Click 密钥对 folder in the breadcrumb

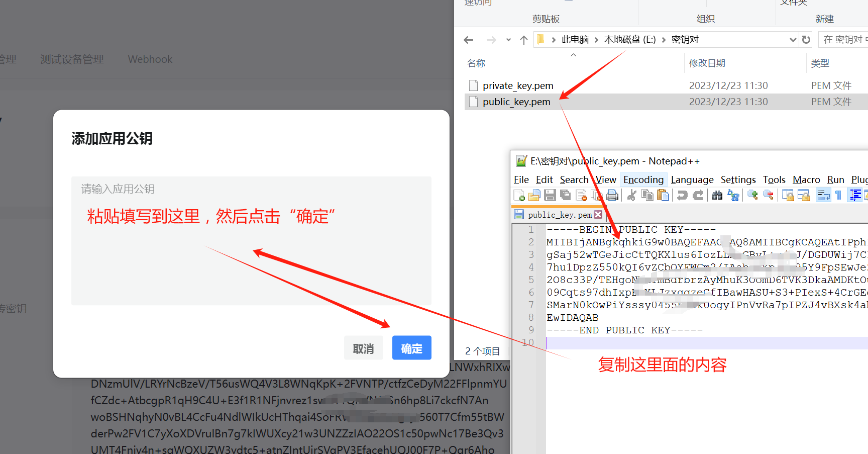click(x=685, y=40)
